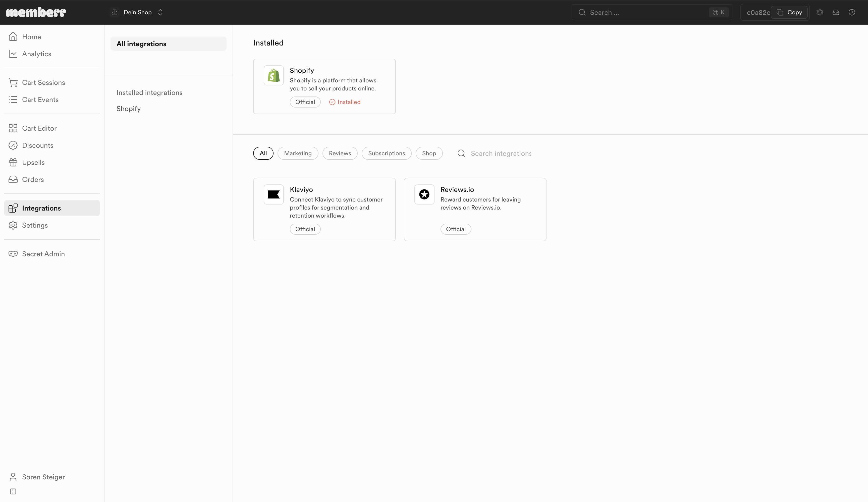This screenshot has height=502, width=868.
Task: Click the red Installed status on Shopify card
Action: tap(345, 102)
